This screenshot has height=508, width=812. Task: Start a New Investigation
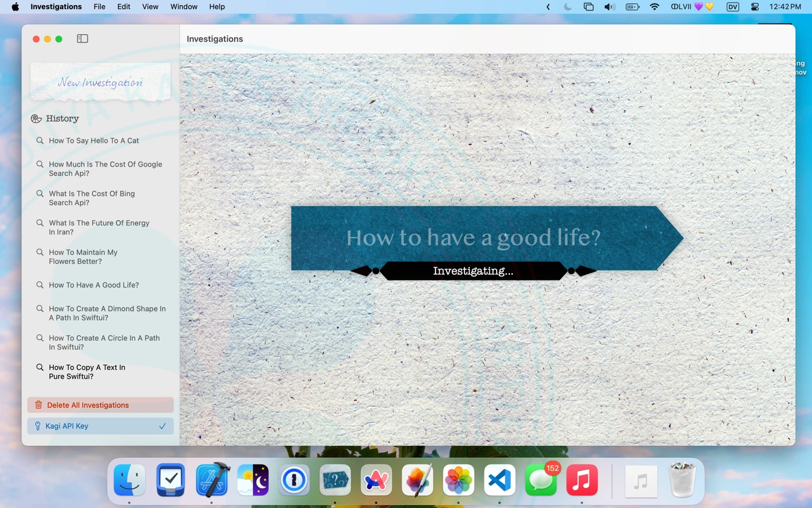pos(100,82)
